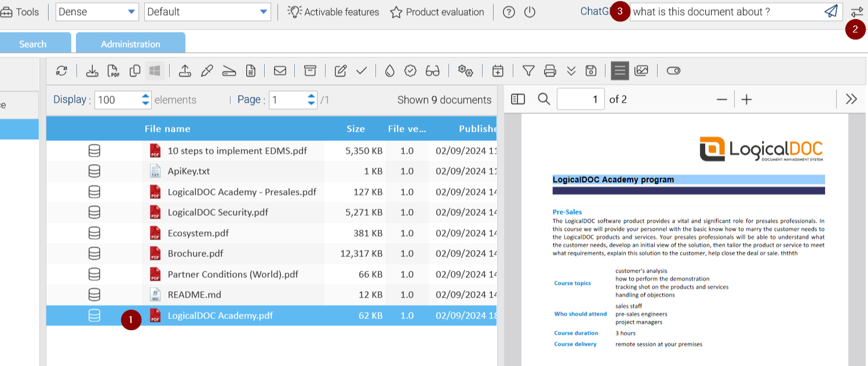The image size is (868, 366).
Task: Click the download document icon
Action: (92, 71)
